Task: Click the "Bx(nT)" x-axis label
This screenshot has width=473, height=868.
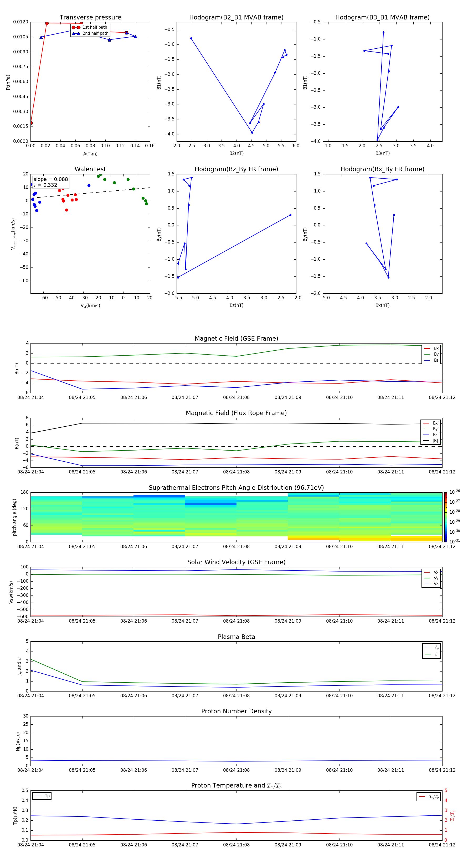Action: click(382, 305)
